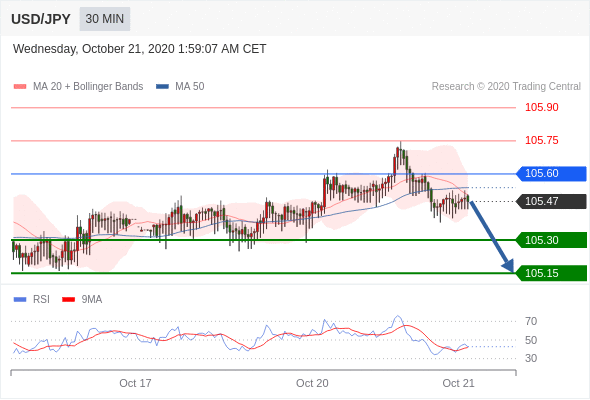Click the pink MA 20 Bollinger legend swatch
The width and height of the screenshot is (590, 400).
(20, 87)
